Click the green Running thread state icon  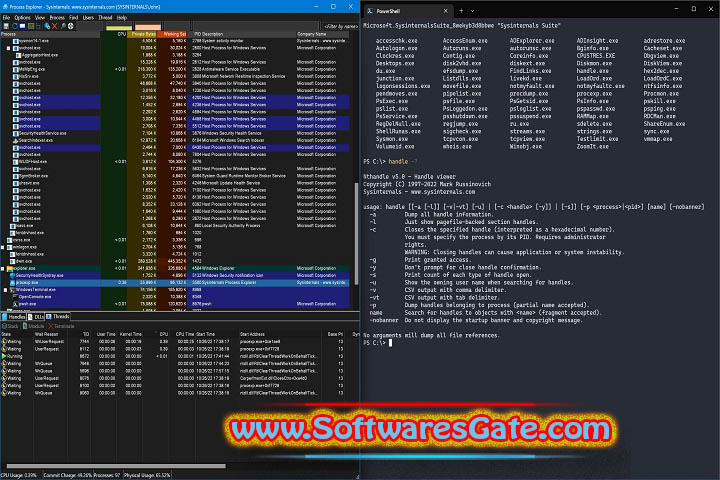[x=4, y=356]
